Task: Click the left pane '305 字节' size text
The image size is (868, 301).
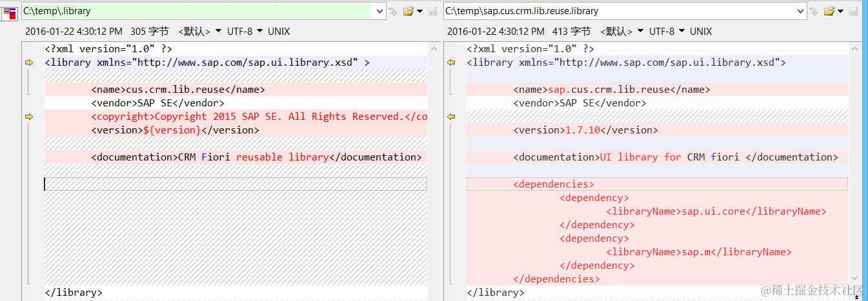Action: (149, 31)
